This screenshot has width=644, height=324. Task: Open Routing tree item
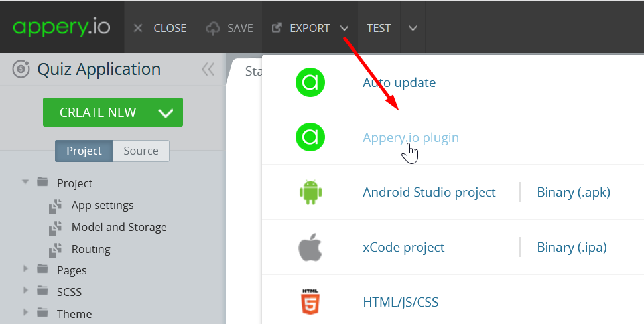click(91, 249)
